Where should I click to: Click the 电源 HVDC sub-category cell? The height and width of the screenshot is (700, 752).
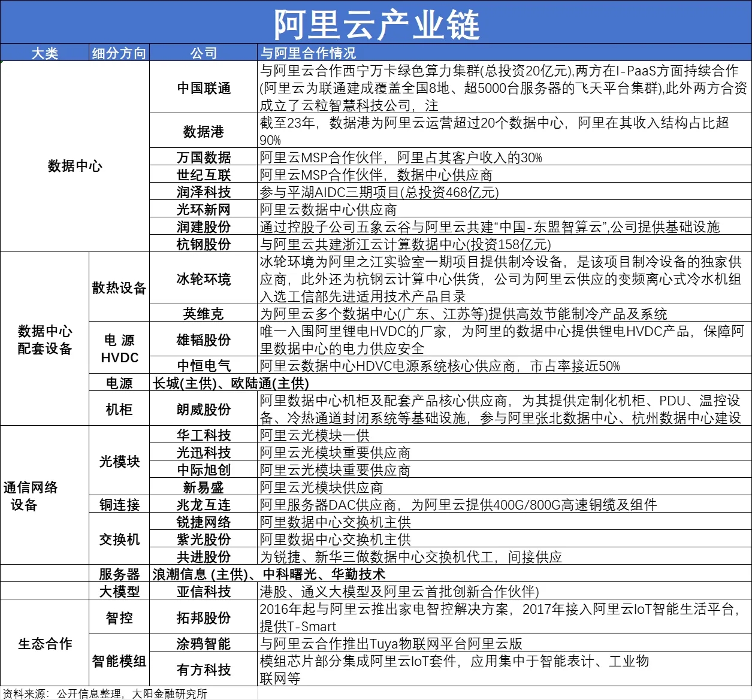point(119,349)
